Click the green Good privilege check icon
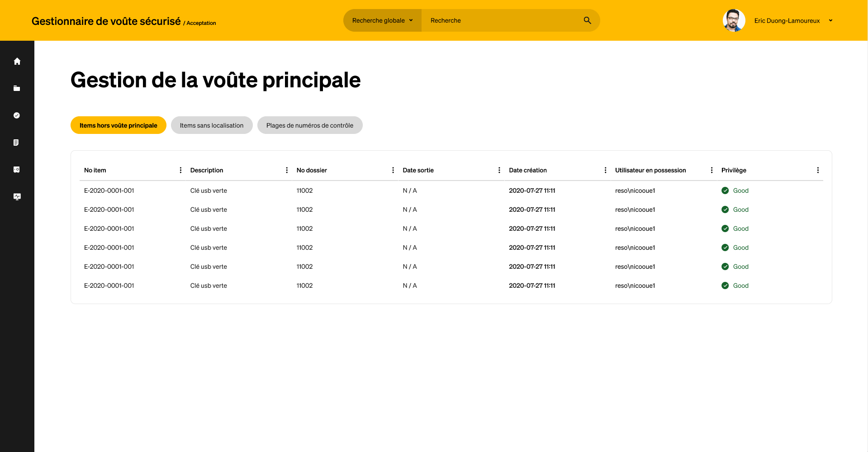 pos(725,190)
